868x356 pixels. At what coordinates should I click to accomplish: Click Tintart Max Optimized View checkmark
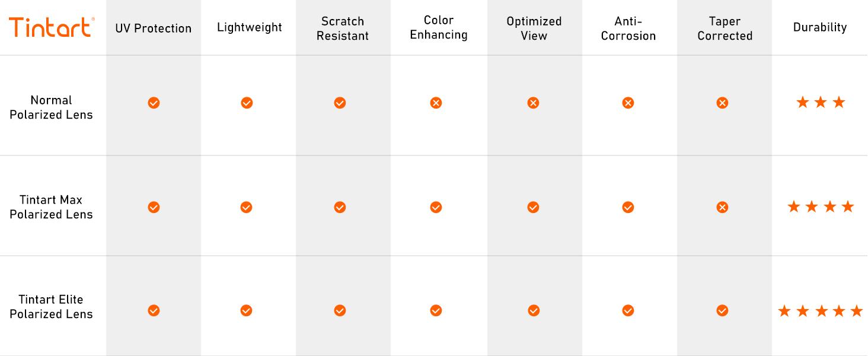[x=533, y=207]
